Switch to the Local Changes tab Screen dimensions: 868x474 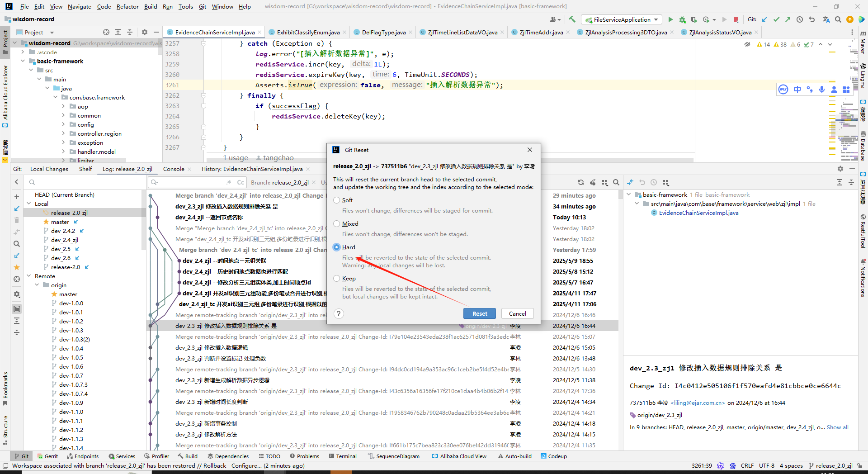[49, 169]
